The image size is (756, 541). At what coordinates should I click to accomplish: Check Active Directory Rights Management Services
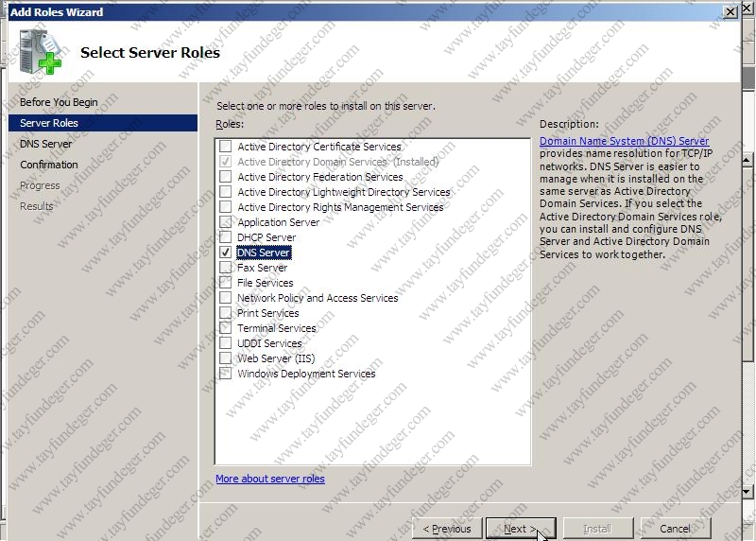pos(225,207)
